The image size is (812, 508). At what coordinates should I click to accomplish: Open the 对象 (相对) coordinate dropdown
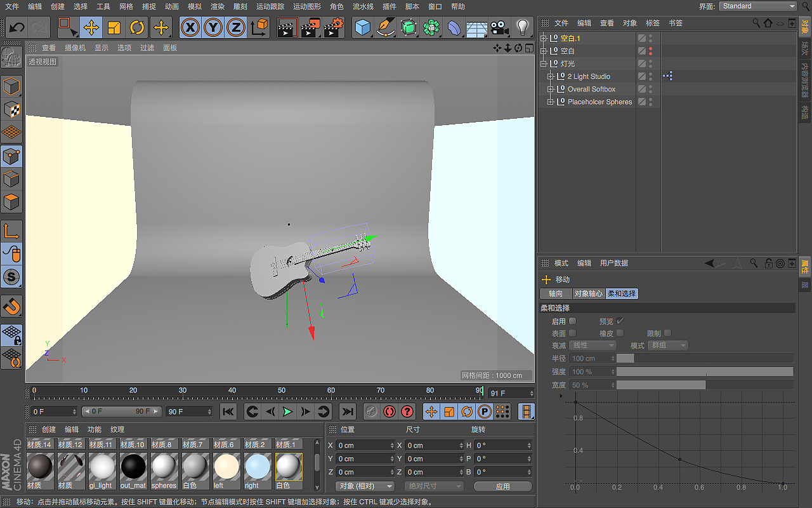[x=365, y=486]
